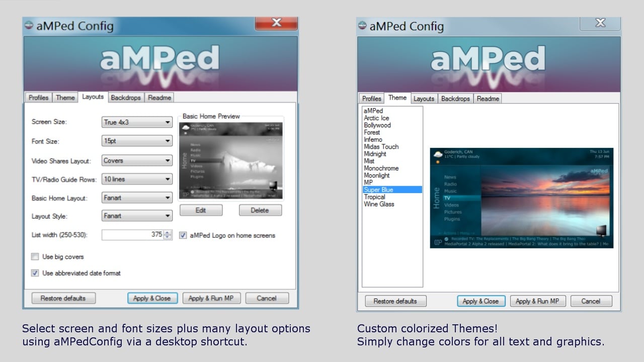This screenshot has height=362, width=644.
Task: Disable Use abbreviated date format checkbox
Action: (x=35, y=273)
